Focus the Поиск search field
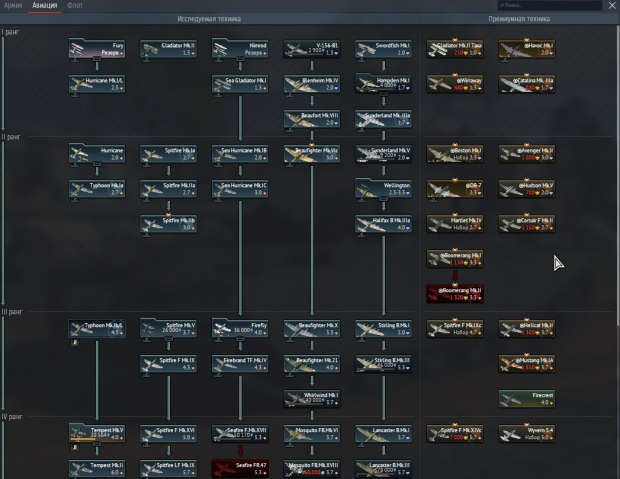This screenshot has width=620, height=479. pyautogui.click(x=550, y=6)
